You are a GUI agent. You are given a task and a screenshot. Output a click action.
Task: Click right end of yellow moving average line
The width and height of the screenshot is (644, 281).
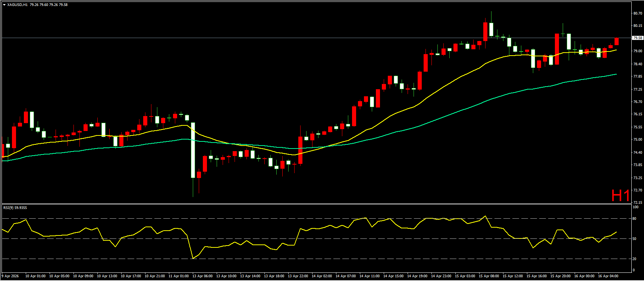coord(616,50)
